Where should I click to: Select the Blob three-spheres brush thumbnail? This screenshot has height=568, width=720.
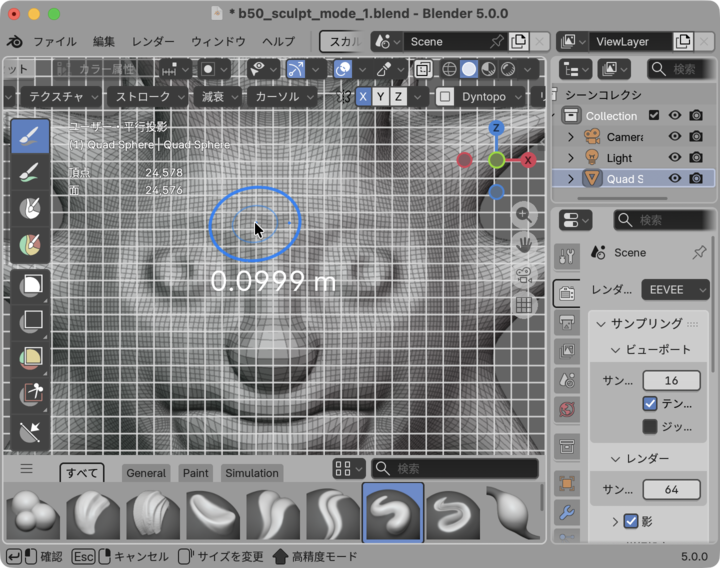[33, 512]
